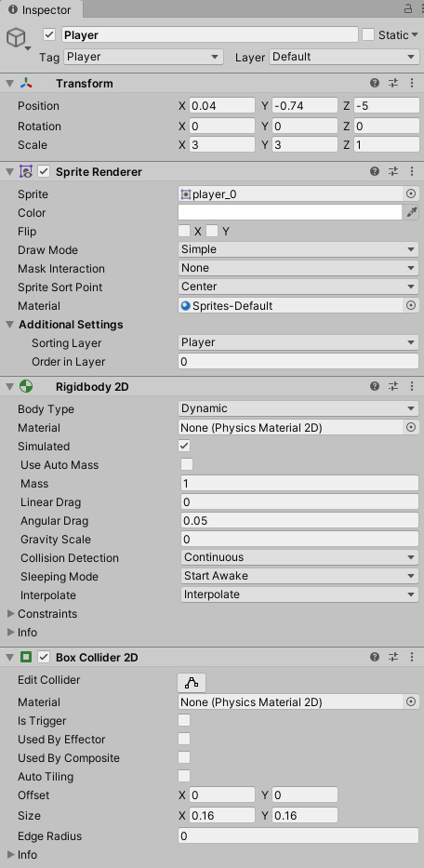Click the Mass value field
This screenshot has height=868, width=424.
tap(300, 483)
